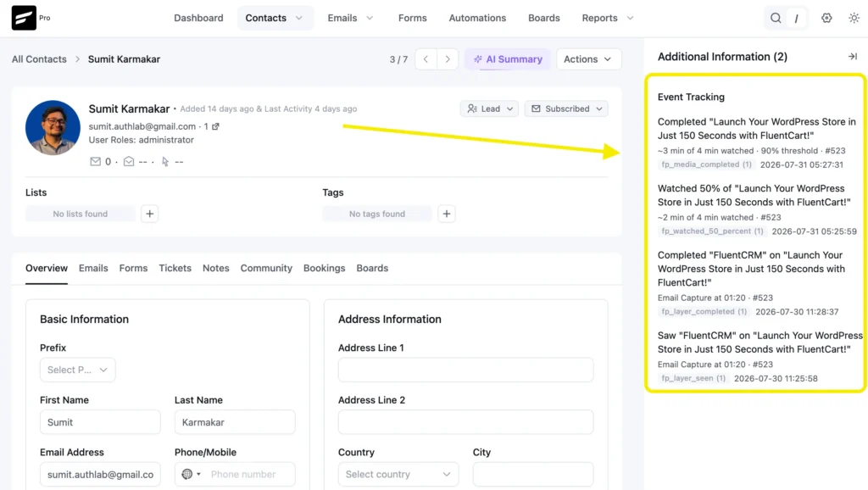Switch to Overview tab
This screenshot has width=868, height=490.
(x=47, y=268)
